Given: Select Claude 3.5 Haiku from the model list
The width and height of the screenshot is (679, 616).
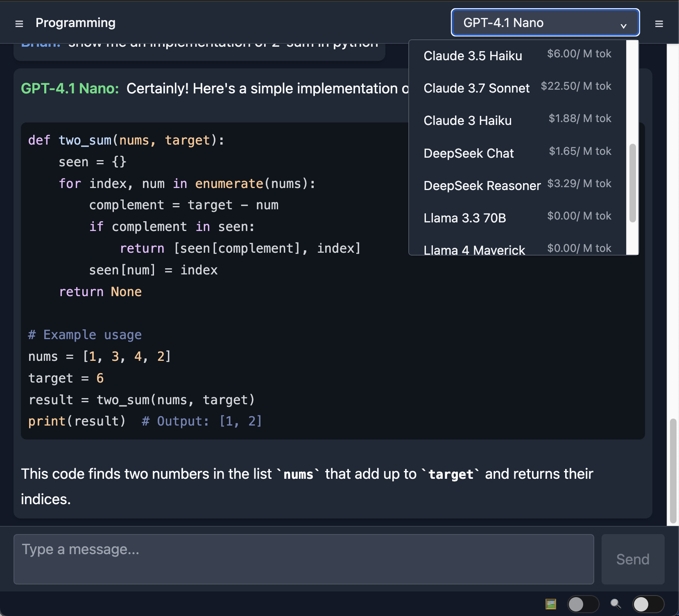Looking at the screenshot, I should coord(473,56).
